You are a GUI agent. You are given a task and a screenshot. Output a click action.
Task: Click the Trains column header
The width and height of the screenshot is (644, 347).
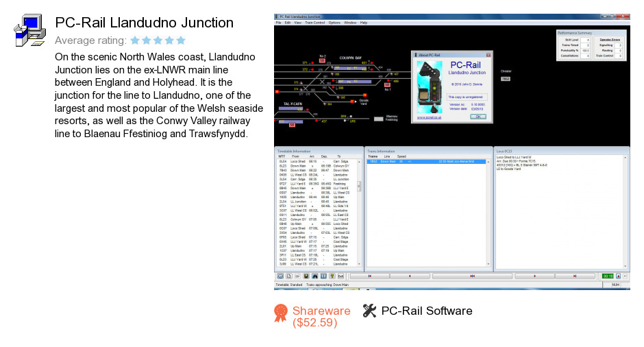[373, 156]
